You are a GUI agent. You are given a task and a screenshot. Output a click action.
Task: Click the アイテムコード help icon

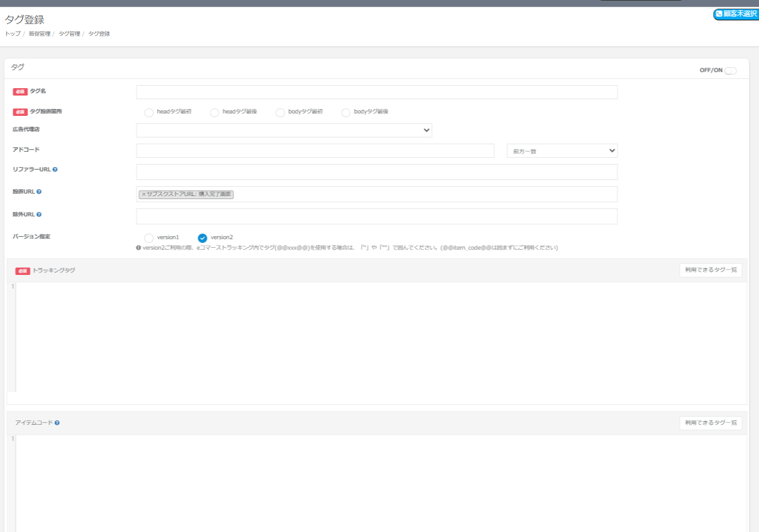click(57, 423)
